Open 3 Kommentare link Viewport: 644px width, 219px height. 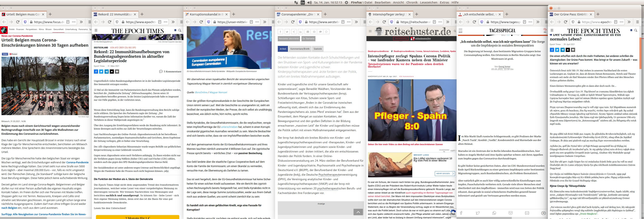(x=170, y=71)
